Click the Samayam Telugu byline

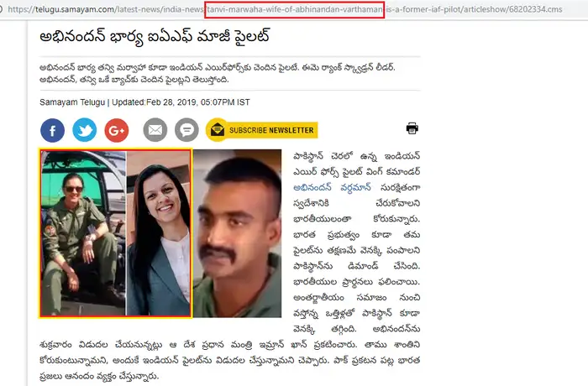73,102
